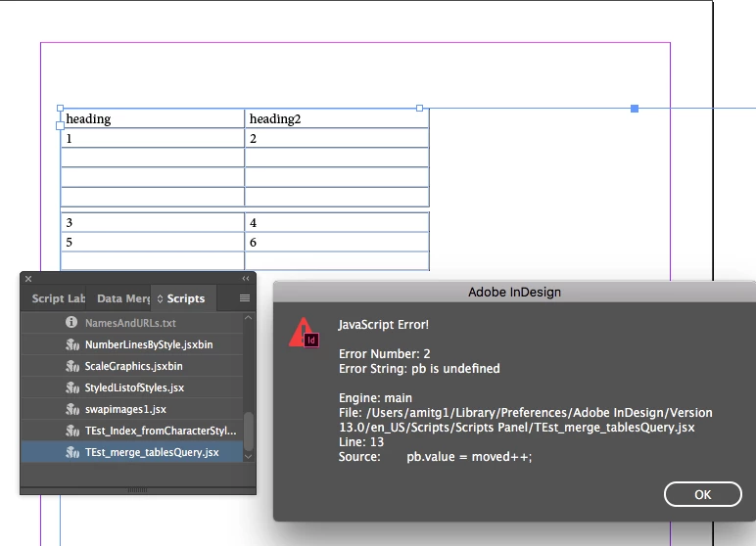Click OK in the JavaScript Error dialog
This screenshot has width=756, height=546.
point(702,494)
